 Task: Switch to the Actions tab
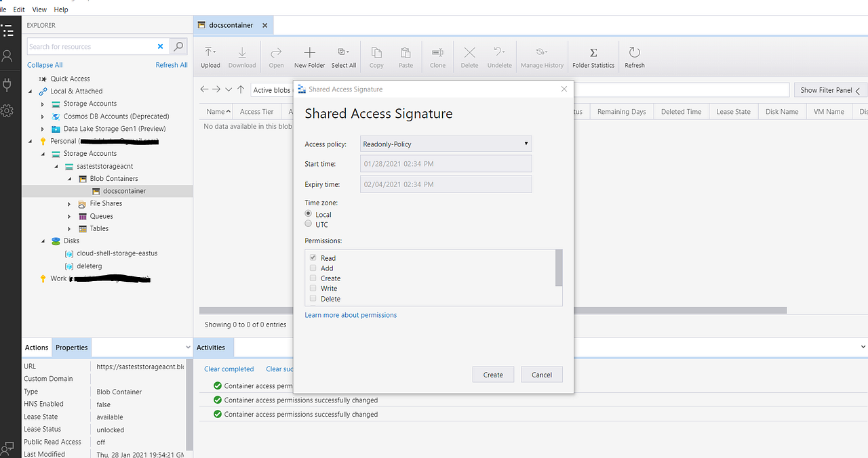37,347
